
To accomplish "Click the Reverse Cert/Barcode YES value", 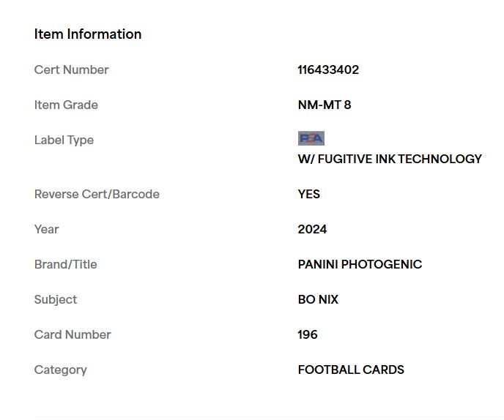I will [x=309, y=194].
